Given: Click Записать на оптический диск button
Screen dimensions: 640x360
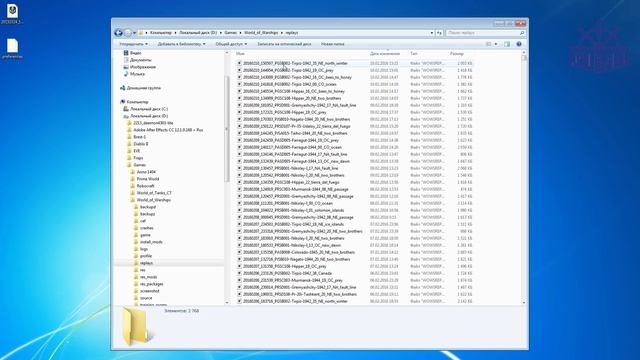Looking at the screenshot, I should [x=284, y=44].
